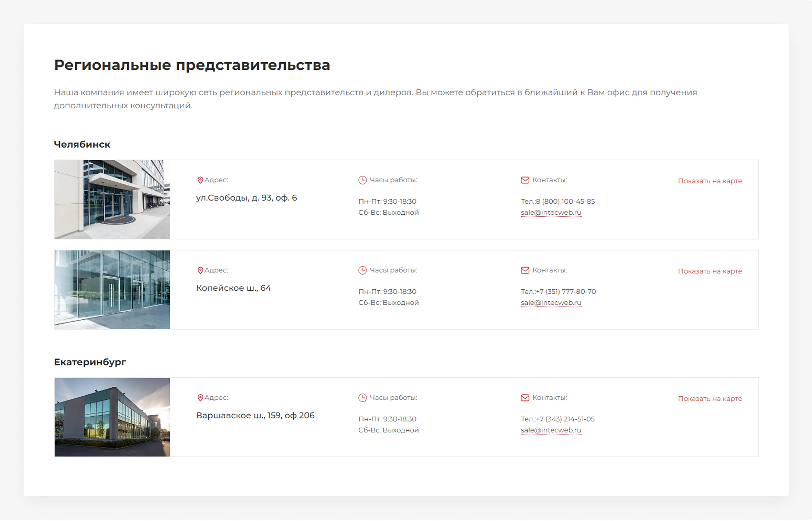Click the Екатеринбург office building photo
Screen dimensions: 812x521
click(112, 417)
